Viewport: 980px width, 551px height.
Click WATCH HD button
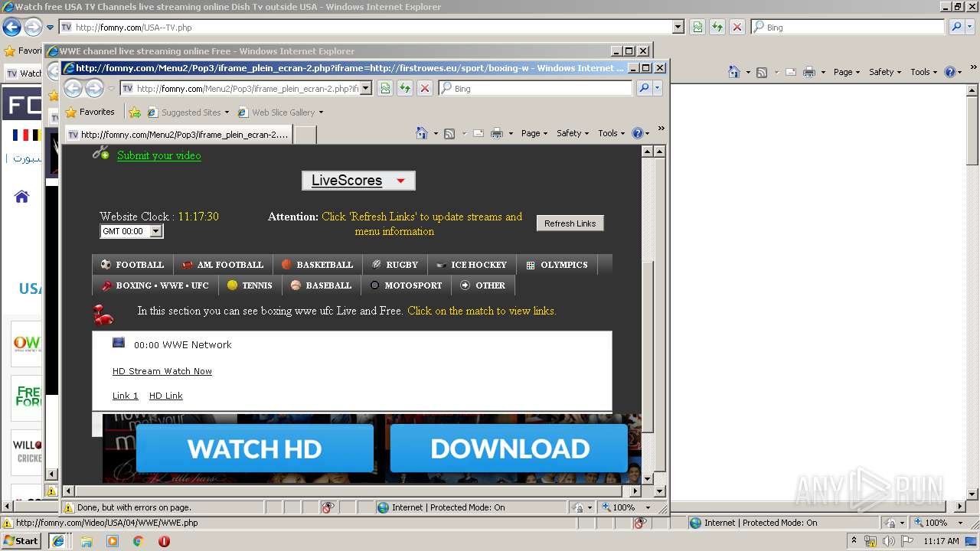coord(255,448)
